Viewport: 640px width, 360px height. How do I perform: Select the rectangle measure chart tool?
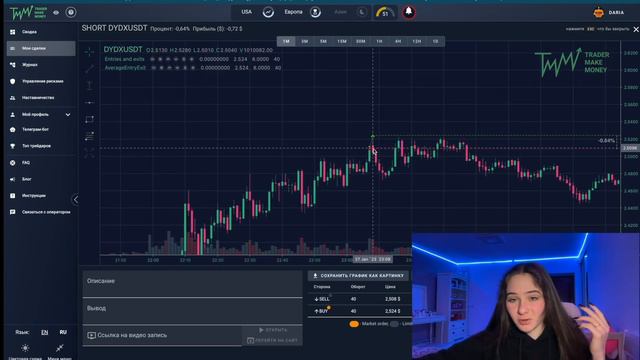pyautogui.click(x=89, y=119)
